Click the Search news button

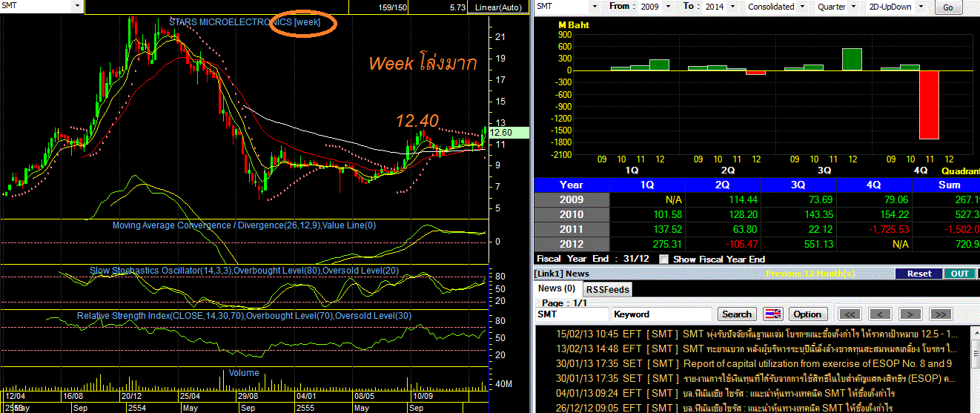737,314
